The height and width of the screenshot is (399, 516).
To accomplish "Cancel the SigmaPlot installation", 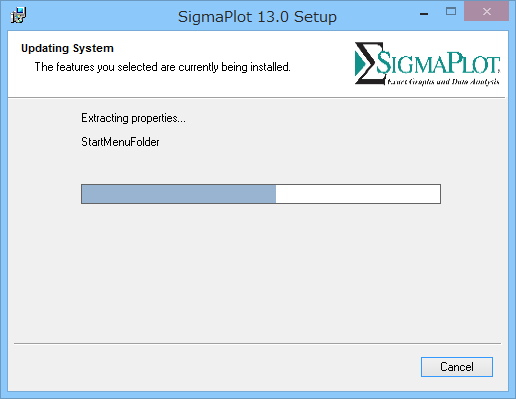I will [x=457, y=367].
